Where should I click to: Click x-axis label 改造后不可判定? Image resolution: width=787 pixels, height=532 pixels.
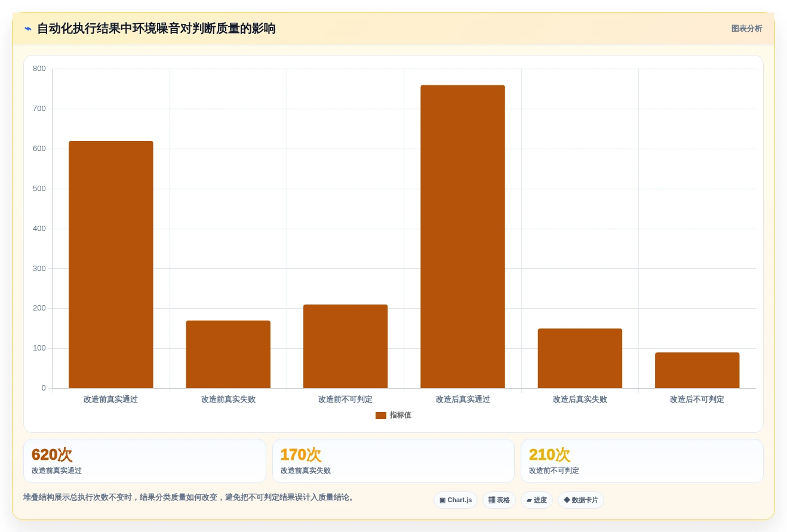(697, 399)
